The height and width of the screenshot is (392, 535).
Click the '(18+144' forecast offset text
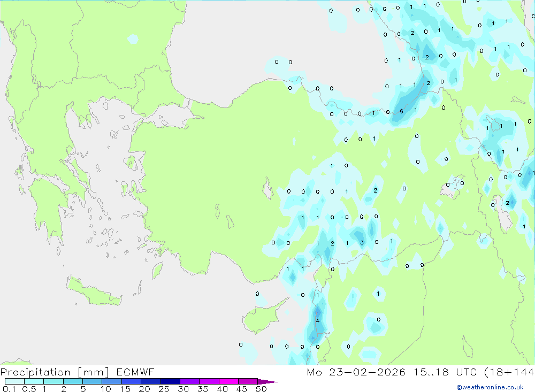[509, 372]
